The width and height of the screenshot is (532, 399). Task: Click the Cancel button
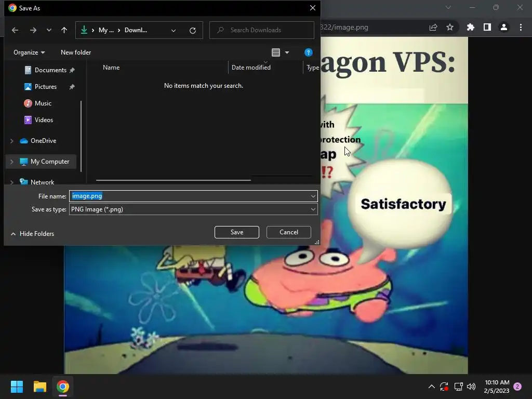tap(289, 232)
